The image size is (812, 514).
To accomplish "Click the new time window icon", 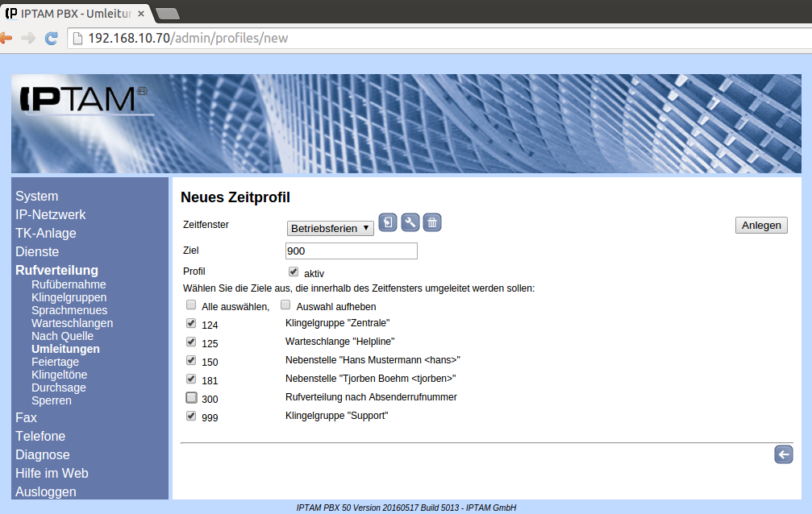I will [388, 223].
